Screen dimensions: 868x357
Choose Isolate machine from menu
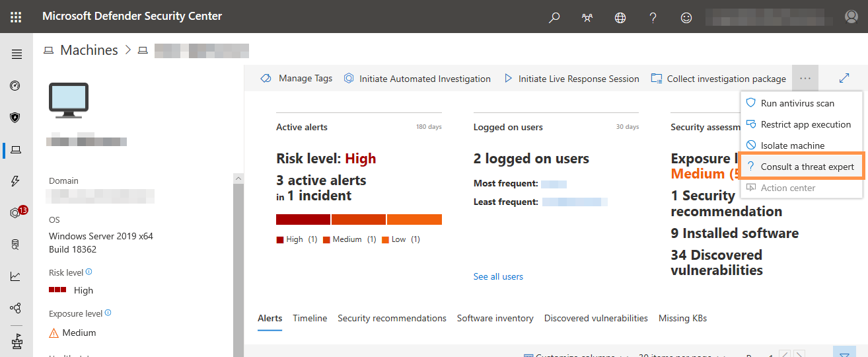coord(792,145)
